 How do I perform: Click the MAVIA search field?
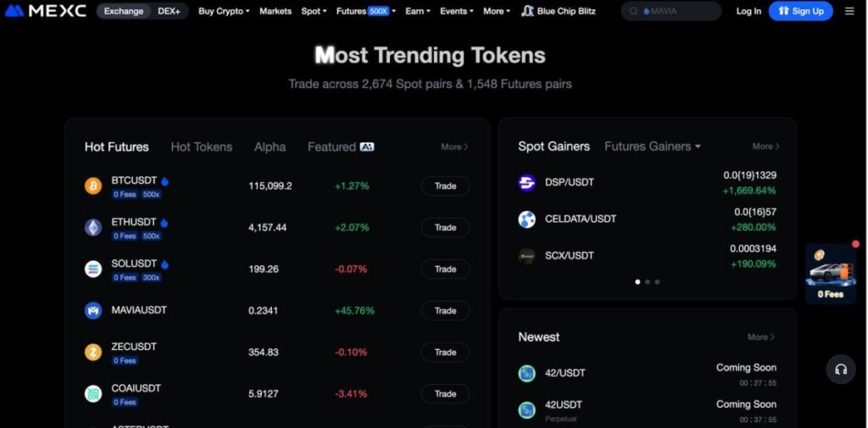pyautogui.click(x=678, y=11)
